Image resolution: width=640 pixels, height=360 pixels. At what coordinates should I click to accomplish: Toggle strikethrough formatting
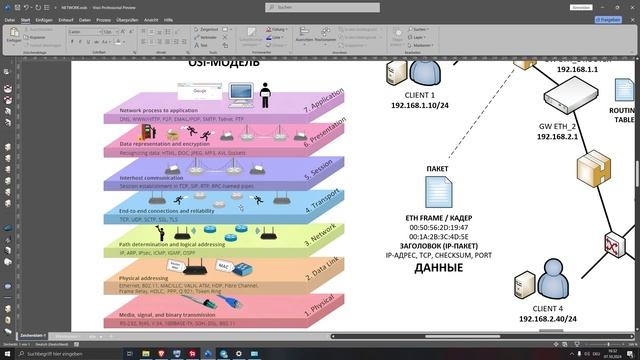coord(96,42)
